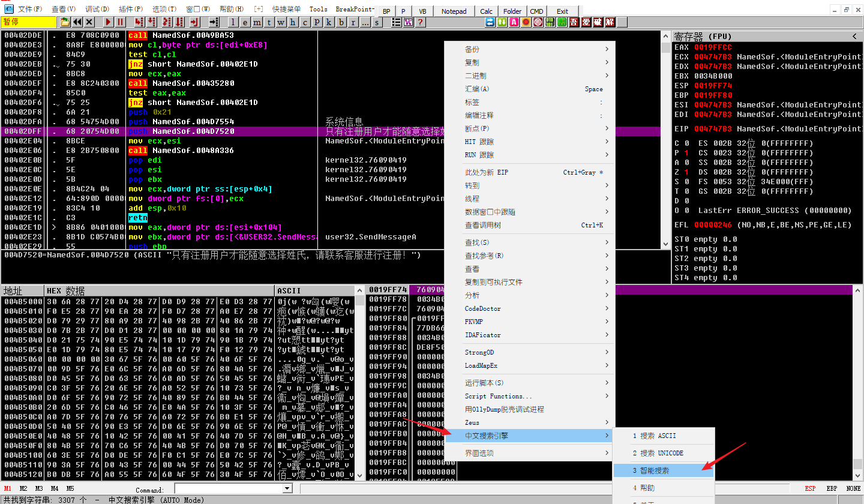The width and height of the screenshot is (864, 504).
Task: Click the Calc shortcut button
Action: [487, 11]
